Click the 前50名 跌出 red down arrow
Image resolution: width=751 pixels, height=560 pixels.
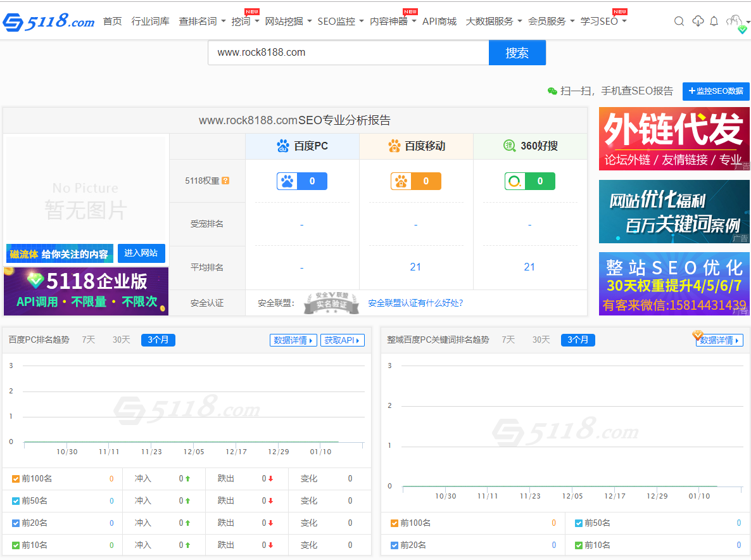pyautogui.click(x=270, y=500)
